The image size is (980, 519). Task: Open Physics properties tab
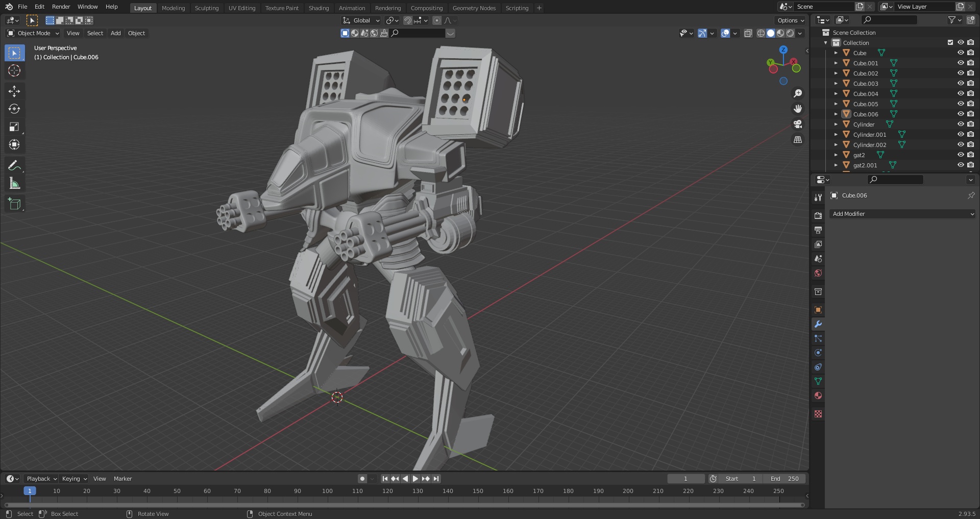818,353
